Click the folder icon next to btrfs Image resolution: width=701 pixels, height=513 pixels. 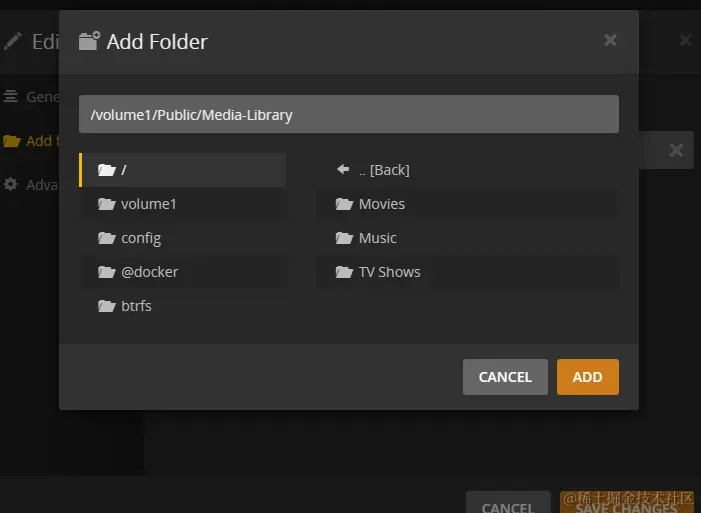click(107, 306)
